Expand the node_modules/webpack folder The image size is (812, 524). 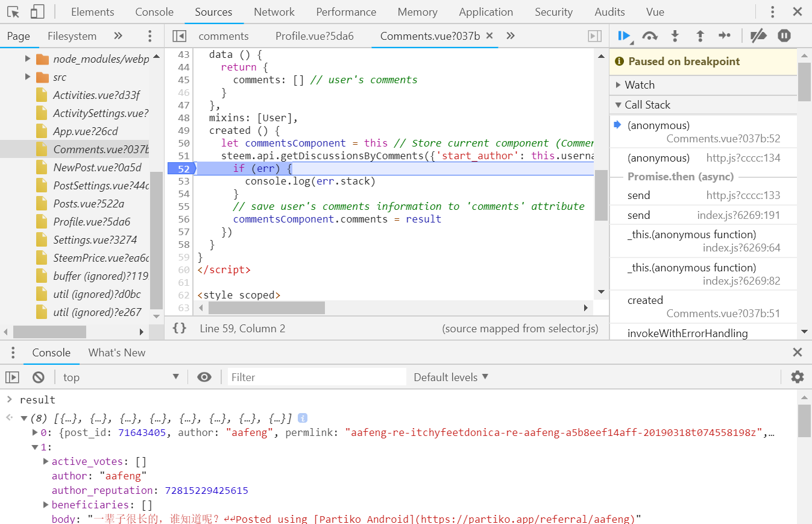[28, 59]
